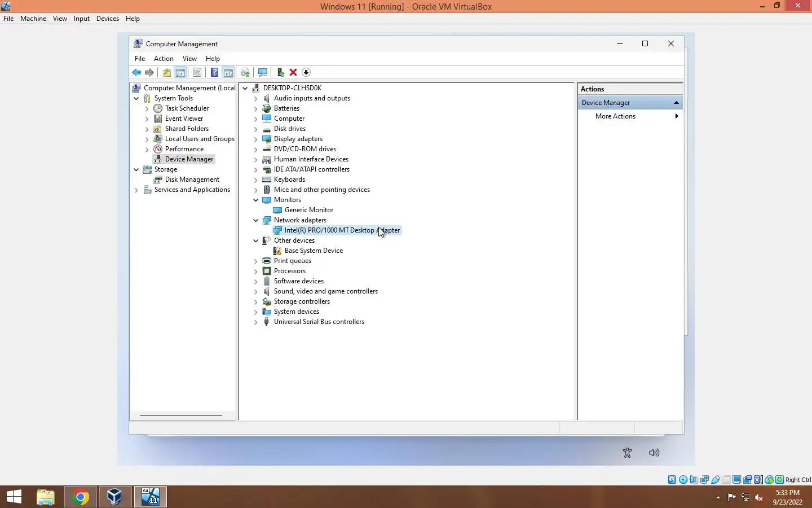Image resolution: width=812 pixels, height=508 pixels.
Task: Click the console tree horizontal scrollbar
Action: [181, 415]
